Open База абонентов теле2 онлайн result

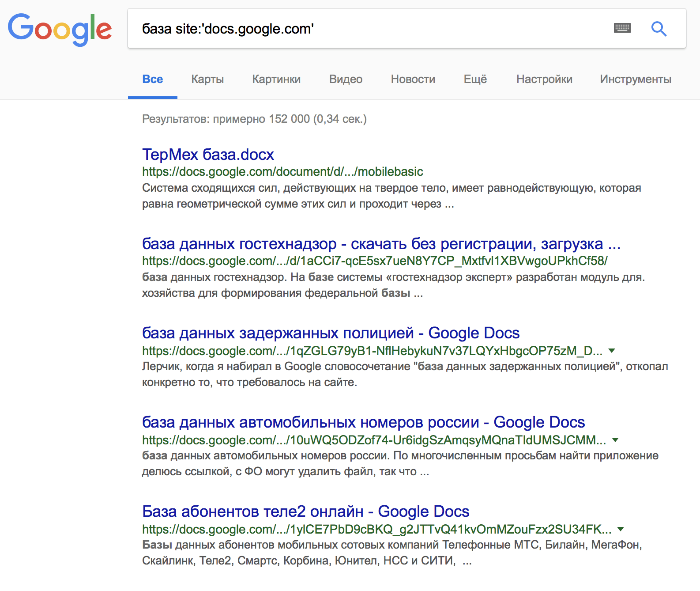[305, 511]
